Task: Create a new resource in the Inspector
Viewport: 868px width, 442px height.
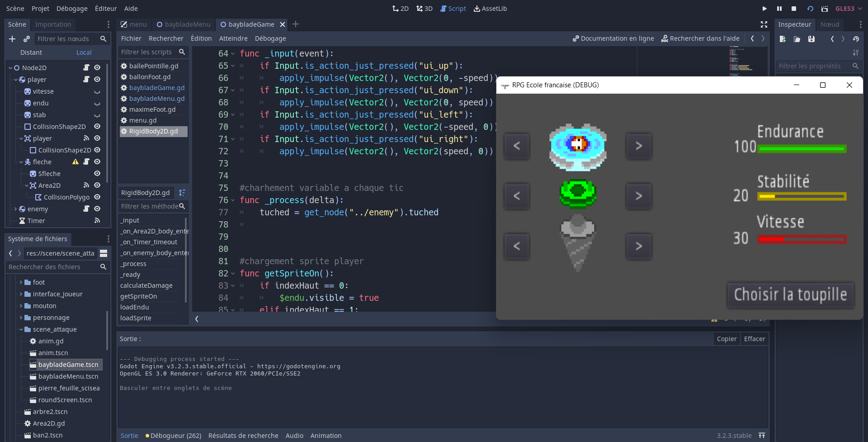Action: [x=783, y=39]
